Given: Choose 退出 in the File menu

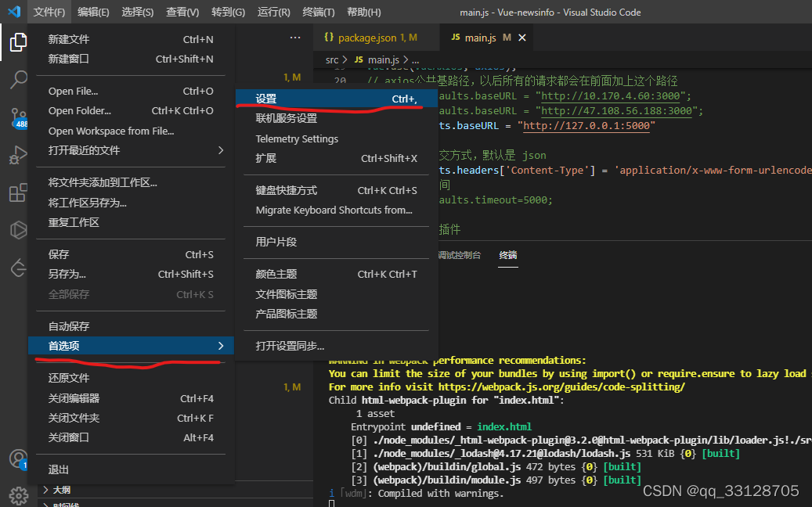Looking at the screenshot, I should pyautogui.click(x=131, y=469).
